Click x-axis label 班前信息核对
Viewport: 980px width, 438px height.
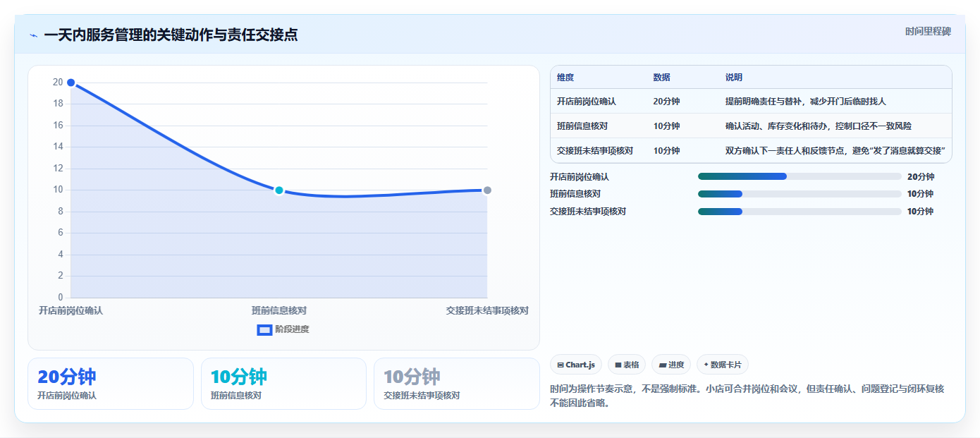coord(279,310)
